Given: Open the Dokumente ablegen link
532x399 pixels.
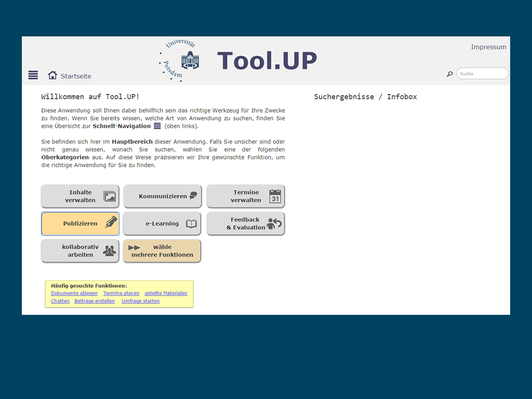Looking at the screenshot, I should coord(74,294).
